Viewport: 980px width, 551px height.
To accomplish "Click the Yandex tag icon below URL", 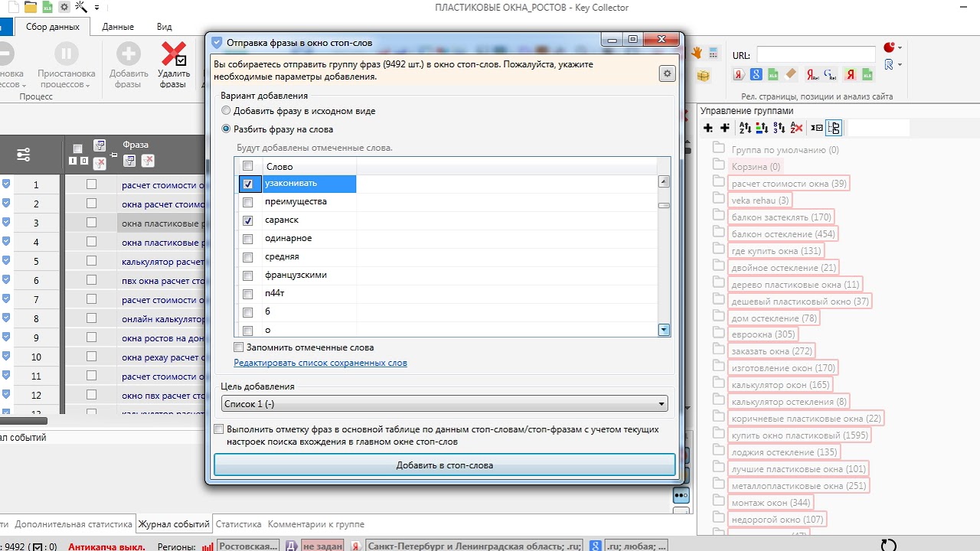I will (739, 75).
